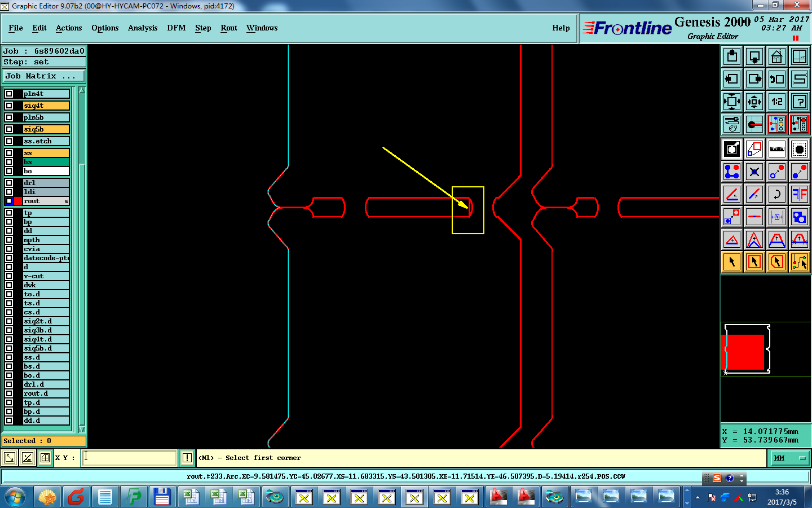This screenshot has height=508, width=812.
Task: Click the black circle highlight icon
Action: [800, 149]
